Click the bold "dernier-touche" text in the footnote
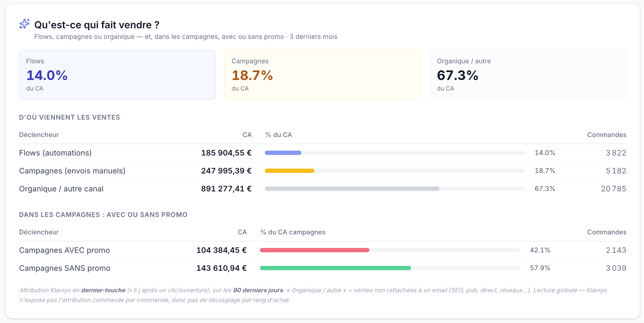Viewport: 644px width, 323px height. pyautogui.click(x=103, y=290)
